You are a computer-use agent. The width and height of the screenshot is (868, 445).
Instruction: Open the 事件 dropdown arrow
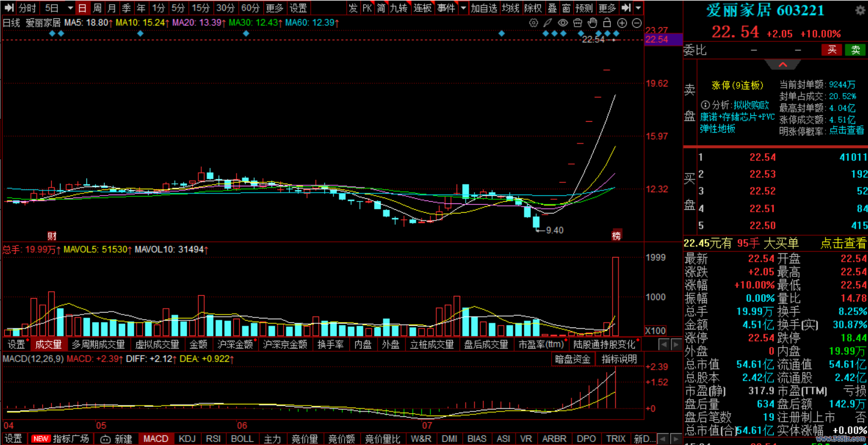(x=463, y=8)
